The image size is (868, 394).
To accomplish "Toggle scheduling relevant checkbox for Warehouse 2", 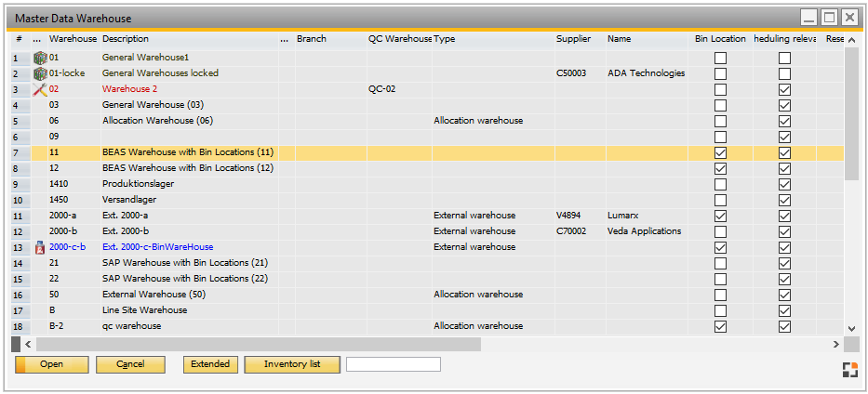I will pos(784,89).
